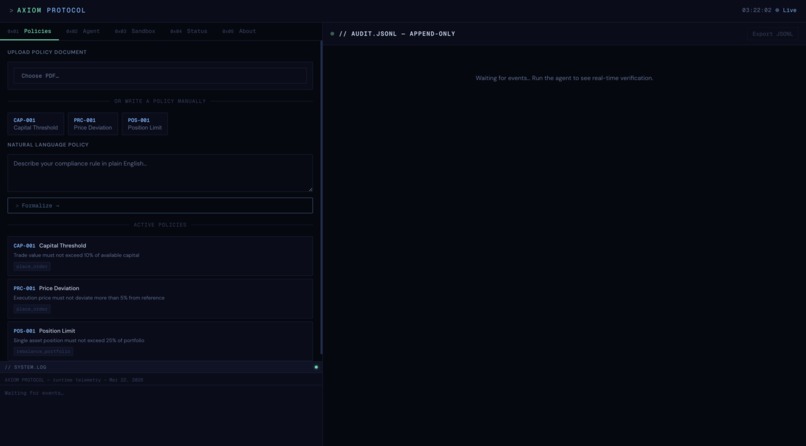Click the OR WRITE A POLICY MANUALLY label
This screenshot has width=806, height=446.
[160, 101]
